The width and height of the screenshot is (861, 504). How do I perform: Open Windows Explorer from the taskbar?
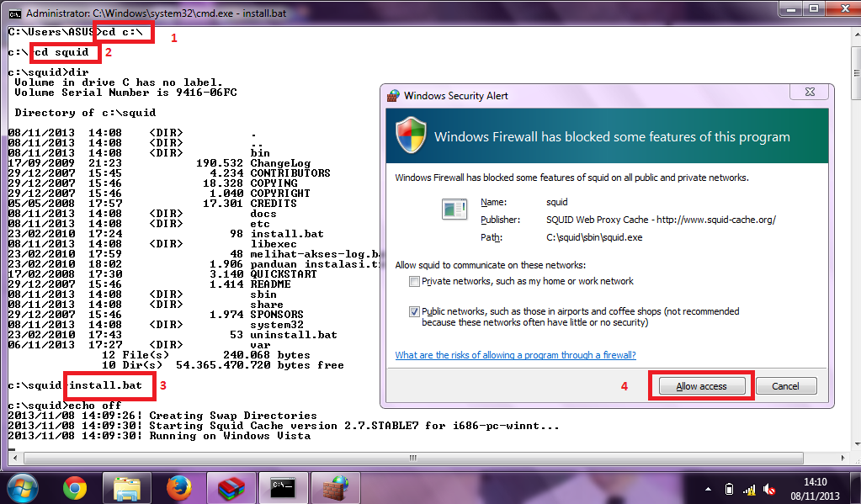127,488
